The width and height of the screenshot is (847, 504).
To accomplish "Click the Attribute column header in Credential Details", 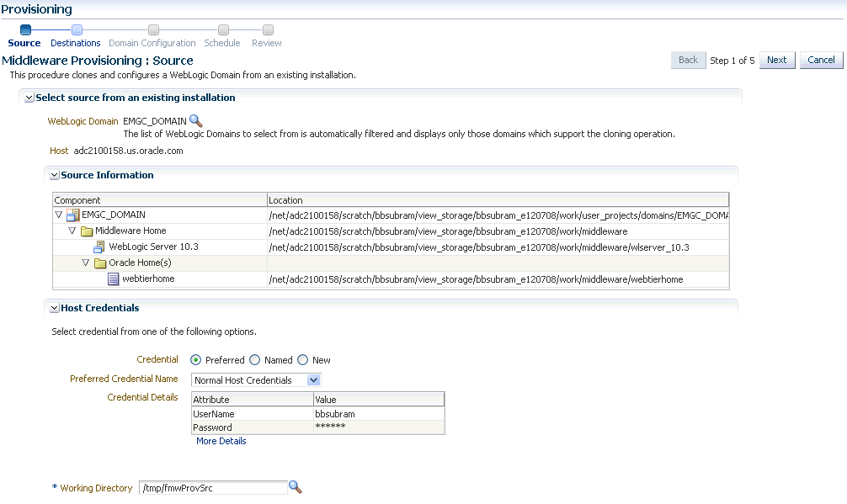I will pos(253,400).
